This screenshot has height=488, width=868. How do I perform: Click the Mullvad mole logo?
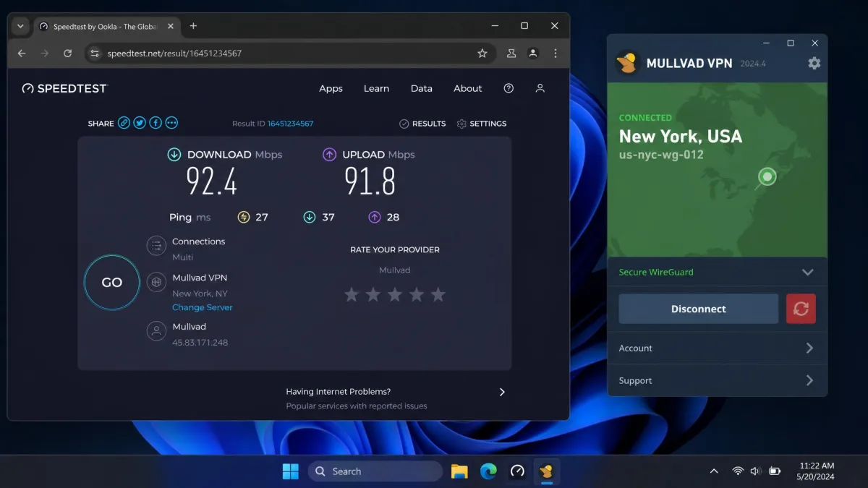[x=626, y=62]
